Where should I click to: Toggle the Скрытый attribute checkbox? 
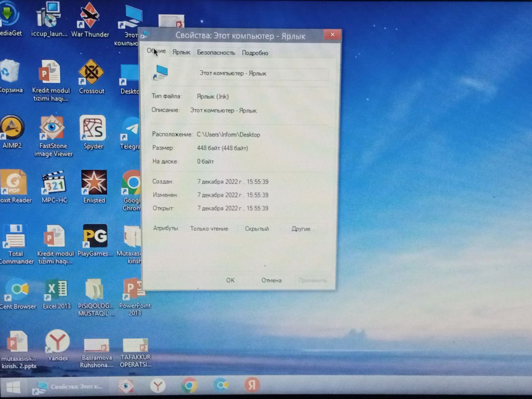click(256, 229)
